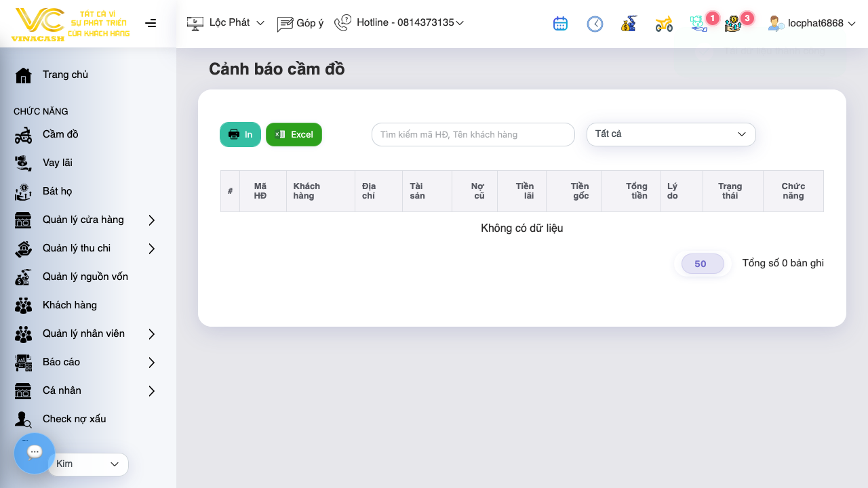Open notifications icon with badge 1
The image size is (868, 488).
(700, 22)
